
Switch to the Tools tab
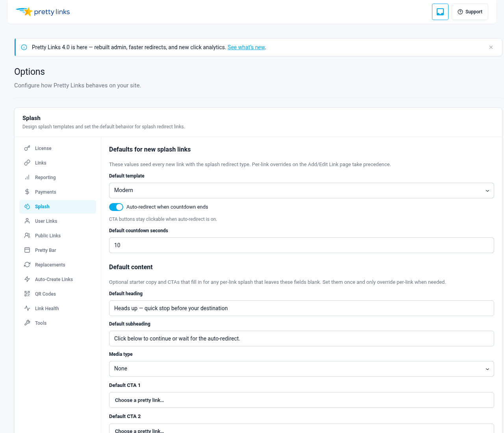click(57, 323)
